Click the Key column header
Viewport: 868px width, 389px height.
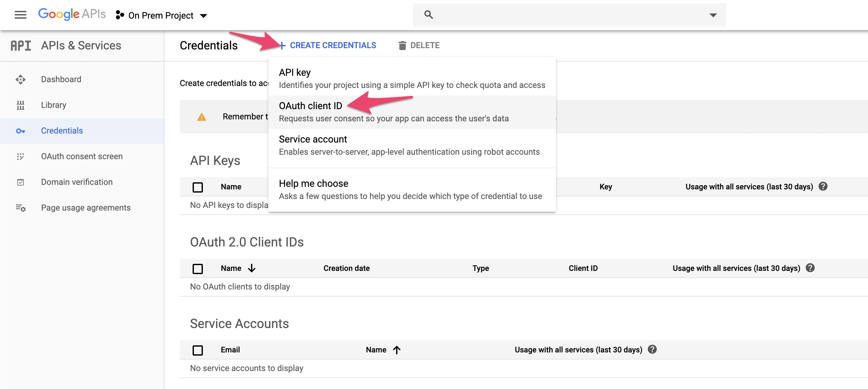coord(605,187)
